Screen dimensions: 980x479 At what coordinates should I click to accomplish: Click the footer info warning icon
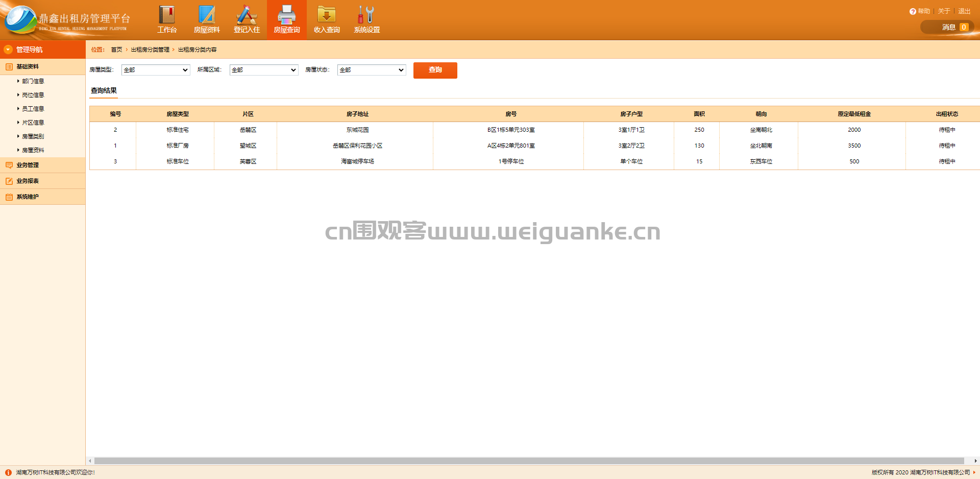[8, 472]
